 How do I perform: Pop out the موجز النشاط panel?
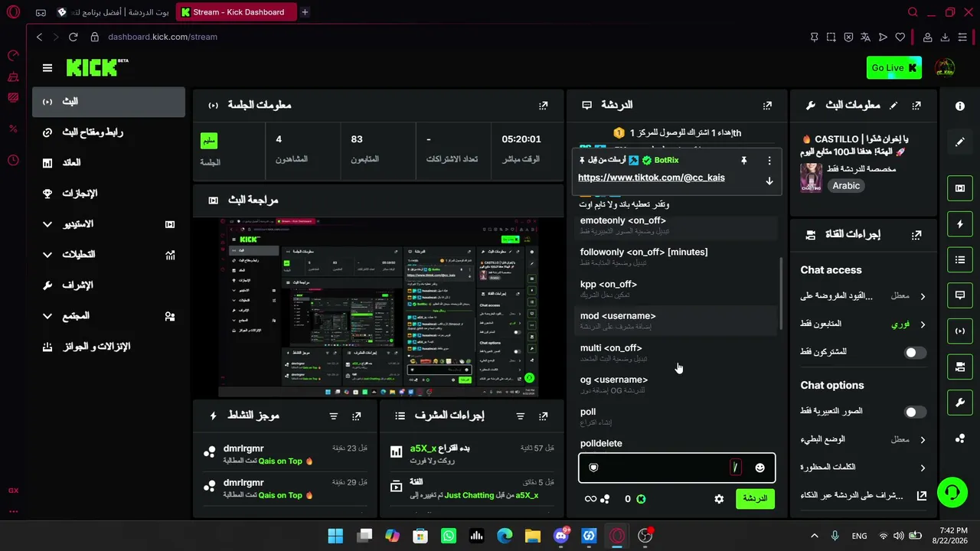point(356,416)
